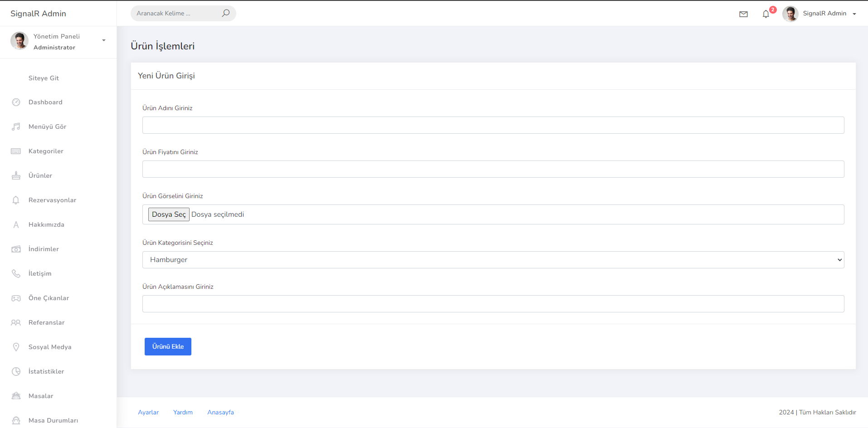868x428 pixels.
Task: Expand the Ürün Kategorisi Hamburger dropdown
Action: [493, 260]
